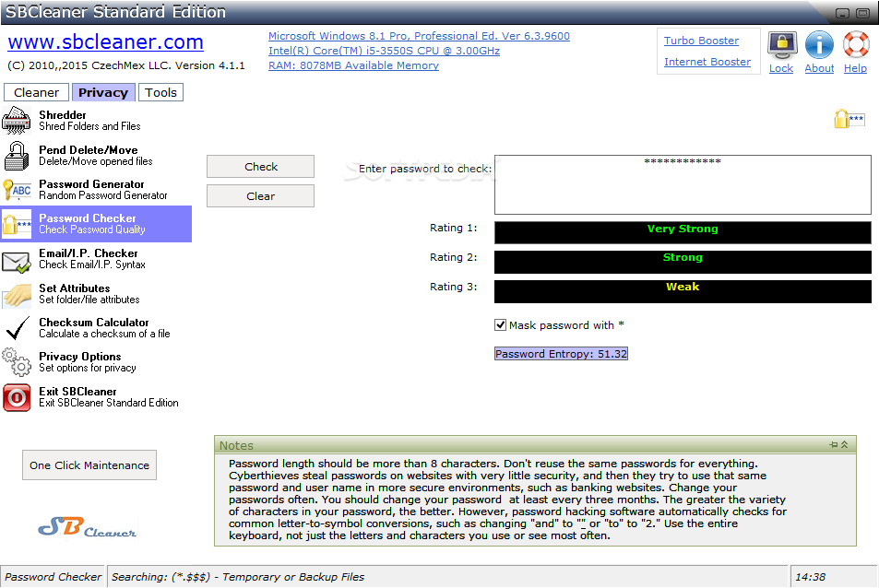The width and height of the screenshot is (879, 588).
Task: Click the Help text link
Action: [x=855, y=68]
